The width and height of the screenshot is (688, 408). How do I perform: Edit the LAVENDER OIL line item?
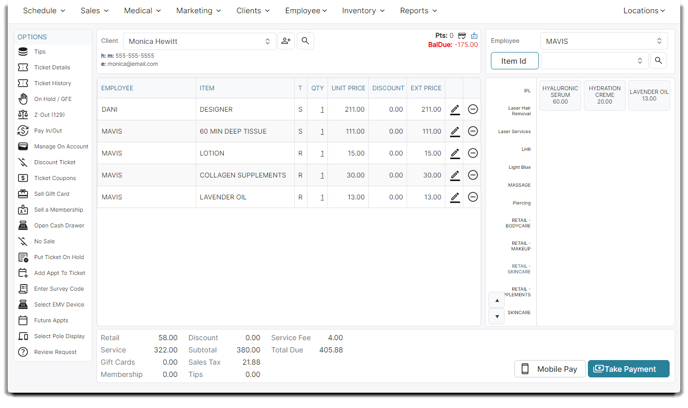click(x=455, y=197)
